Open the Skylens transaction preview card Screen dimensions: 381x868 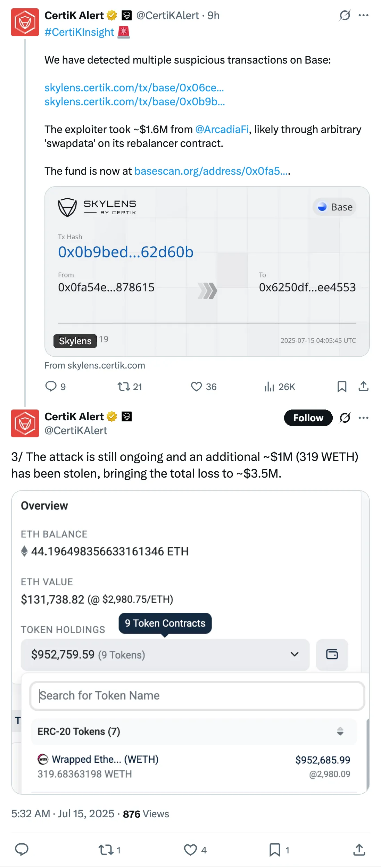(x=207, y=272)
